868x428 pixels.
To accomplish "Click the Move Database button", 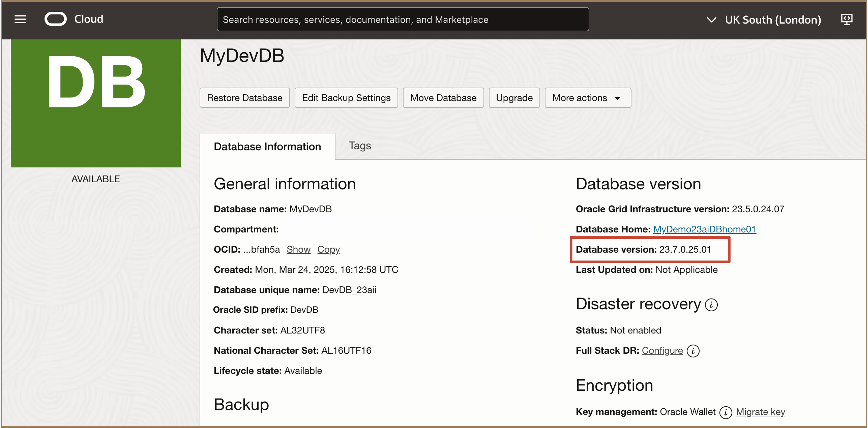I will point(443,98).
